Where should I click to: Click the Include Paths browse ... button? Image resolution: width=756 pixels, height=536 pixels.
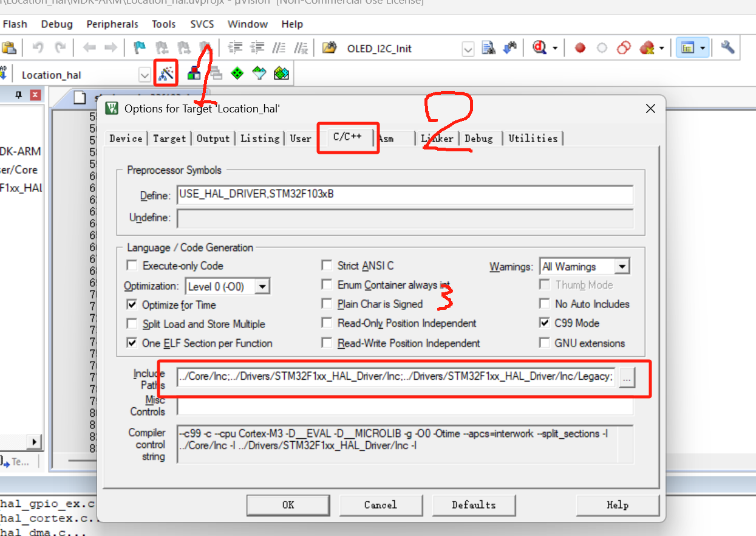(x=627, y=377)
